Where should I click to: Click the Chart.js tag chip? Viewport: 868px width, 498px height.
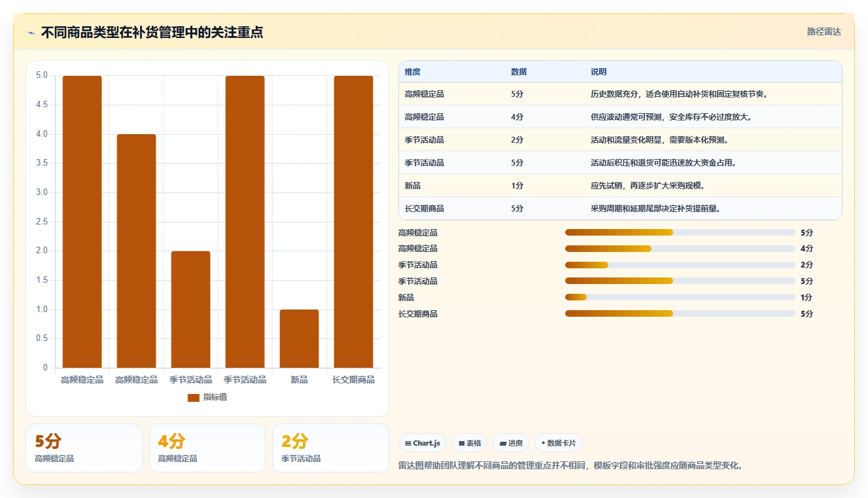(x=423, y=443)
